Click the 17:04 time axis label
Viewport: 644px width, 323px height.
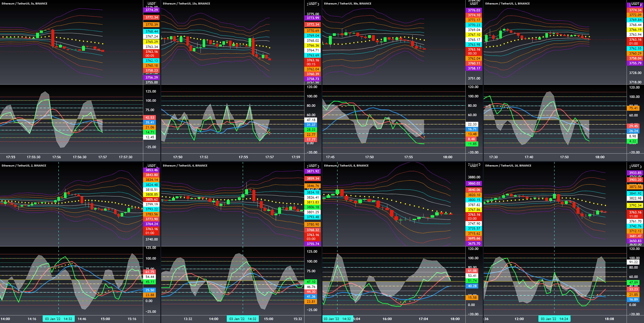(423, 319)
